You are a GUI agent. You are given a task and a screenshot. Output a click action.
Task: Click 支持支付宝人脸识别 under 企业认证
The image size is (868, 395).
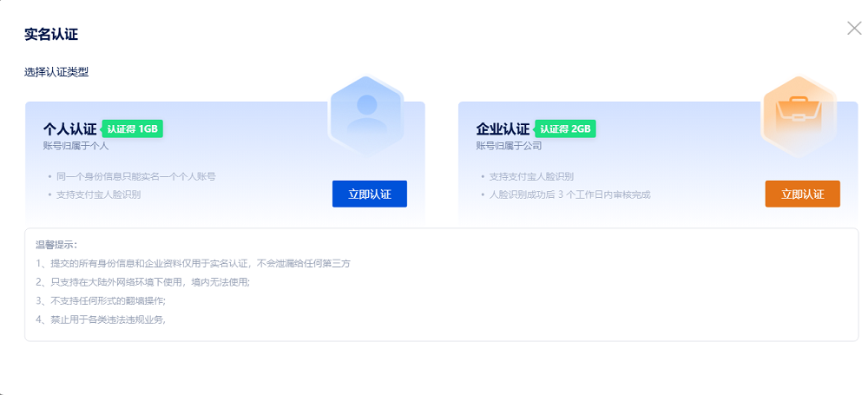tap(531, 177)
